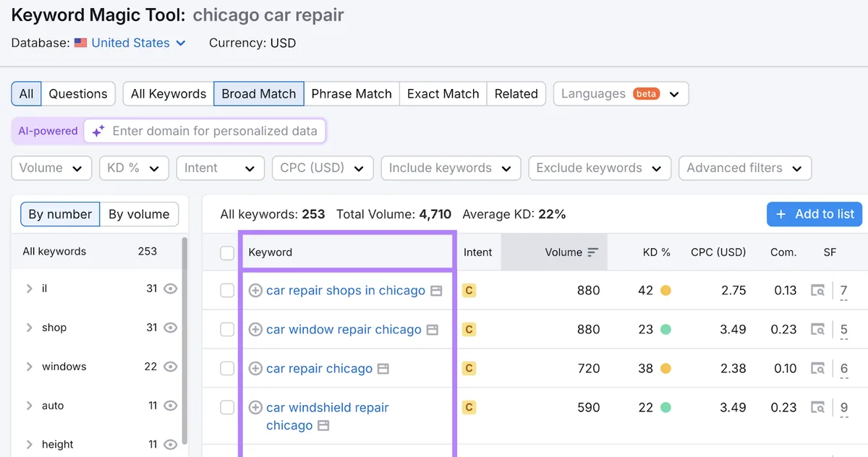Open the CPC (USD) filter dropdown
This screenshot has width=868, height=457.
click(323, 168)
